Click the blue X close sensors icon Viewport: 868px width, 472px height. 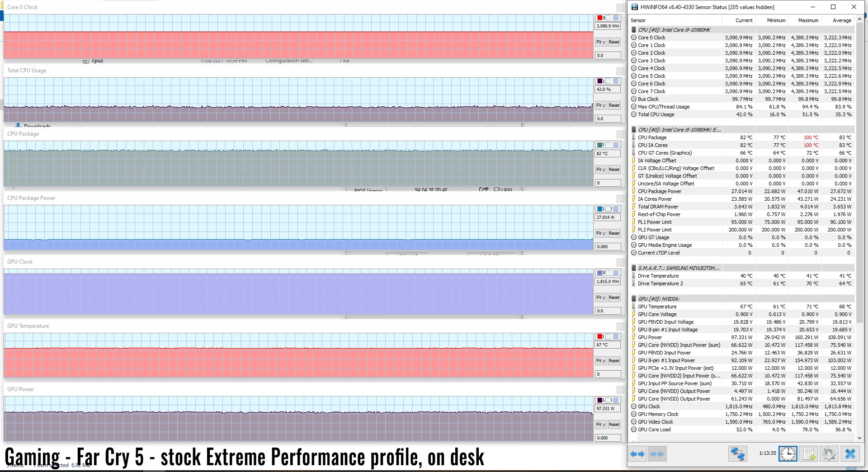click(850, 454)
